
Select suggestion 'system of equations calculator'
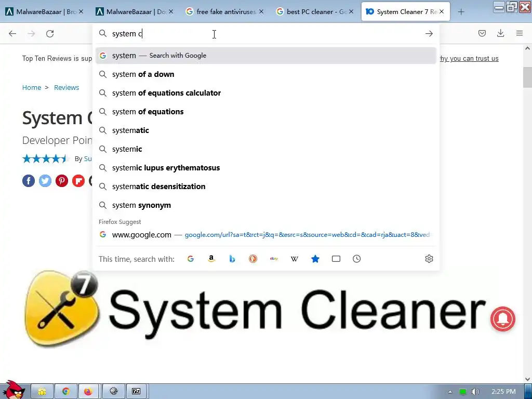(x=265, y=93)
